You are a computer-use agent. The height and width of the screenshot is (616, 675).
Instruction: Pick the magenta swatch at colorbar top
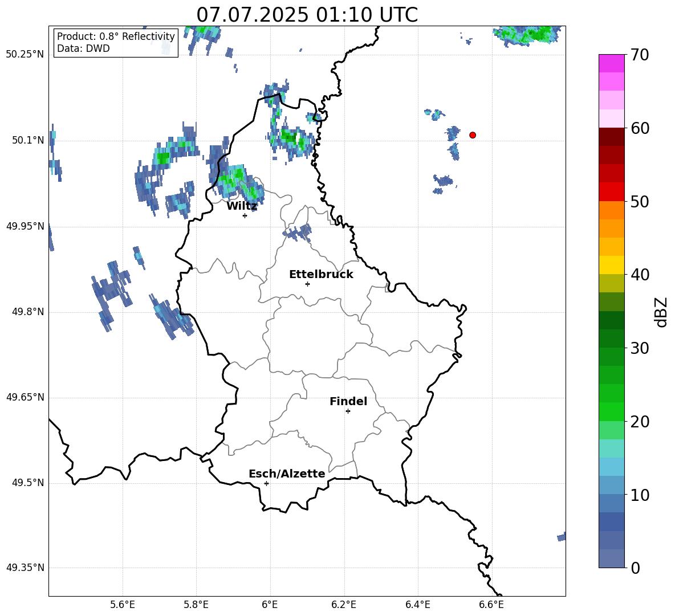(x=611, y=63)
